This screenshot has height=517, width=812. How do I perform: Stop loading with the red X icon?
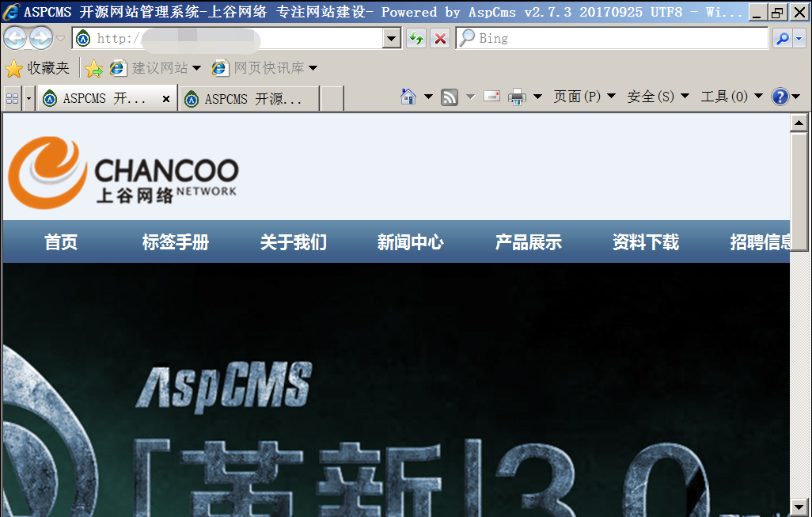pos(440,38)
